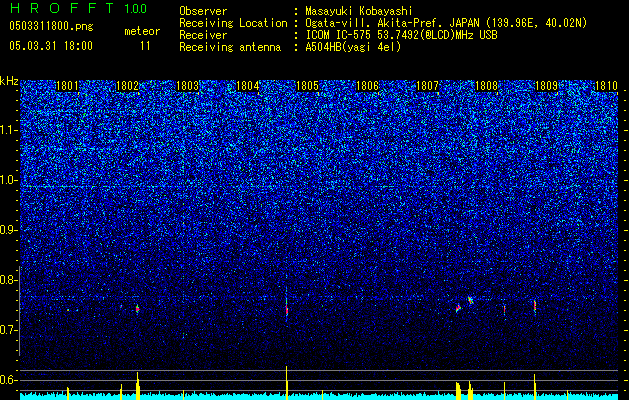This screenshot has height=400, width=629.
Task: Click the kHz axis label
Action: tap(9, 81)
